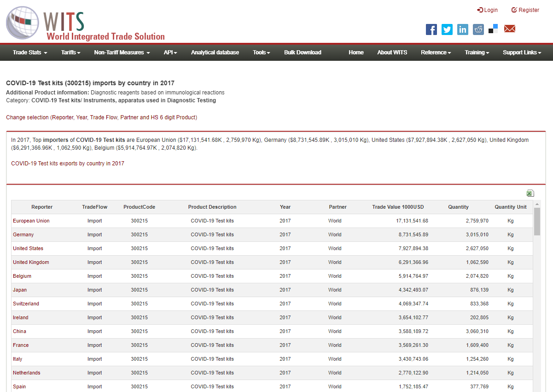Open the WITS Twitter icon
The image size is (553, 392).
tap(447, 29)
